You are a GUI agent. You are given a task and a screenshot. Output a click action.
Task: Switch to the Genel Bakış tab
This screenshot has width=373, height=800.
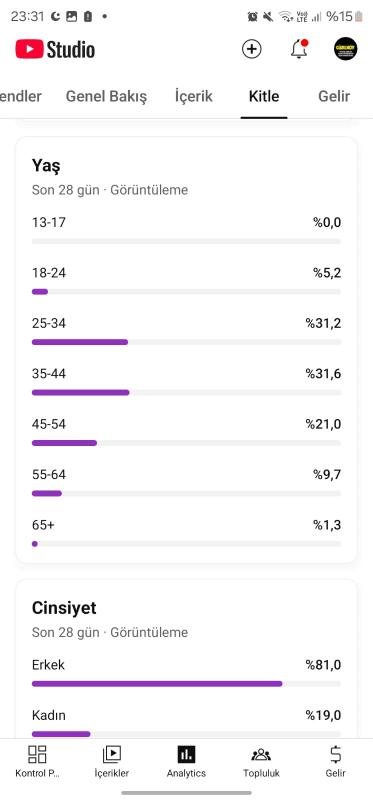[x=106, y=96]
